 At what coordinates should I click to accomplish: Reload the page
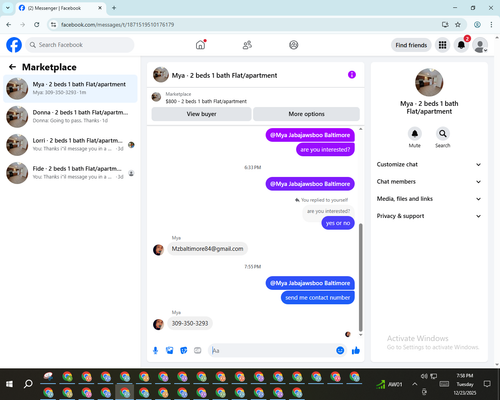[37, 25]
